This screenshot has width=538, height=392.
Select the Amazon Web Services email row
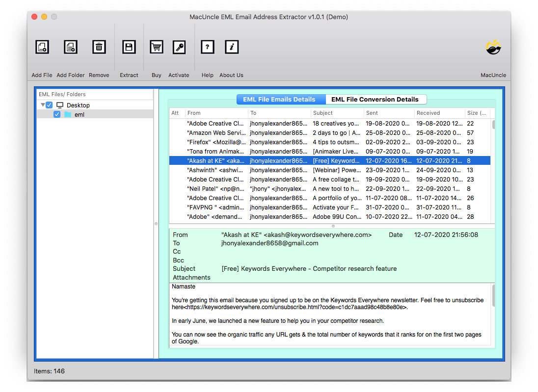pos(330,133)
